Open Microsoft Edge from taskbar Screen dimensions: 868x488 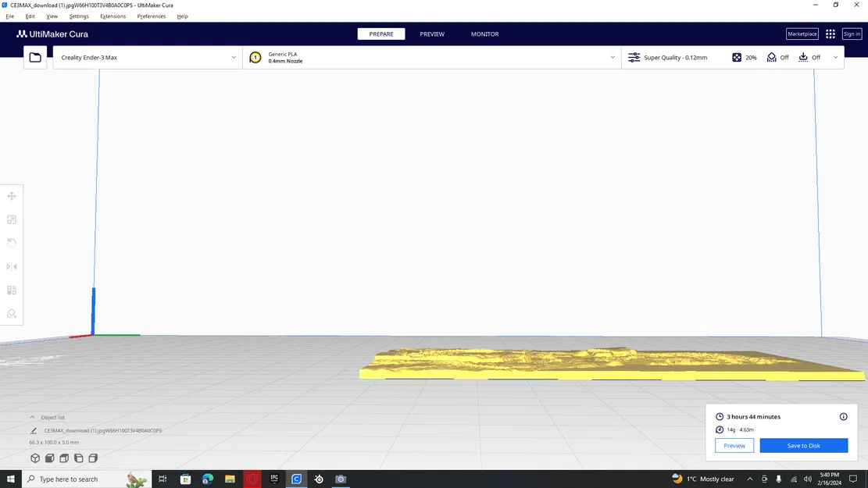point(208,479)
